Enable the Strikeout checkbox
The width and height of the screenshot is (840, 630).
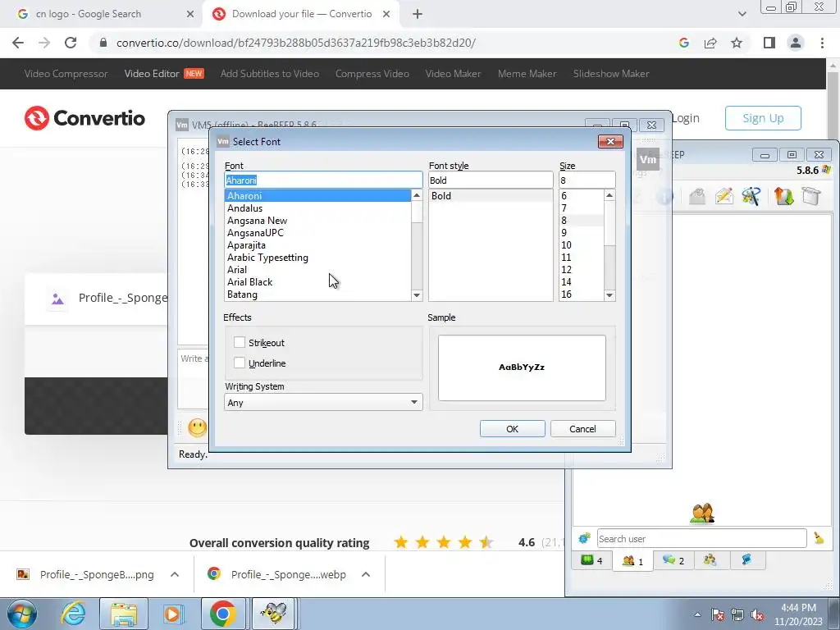click(240, 342)
